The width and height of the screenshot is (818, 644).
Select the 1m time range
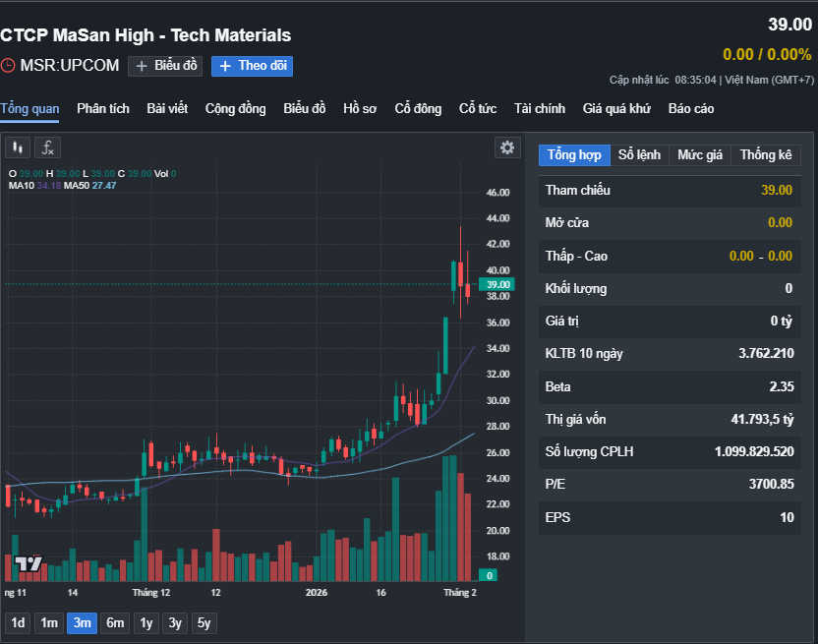49,623
